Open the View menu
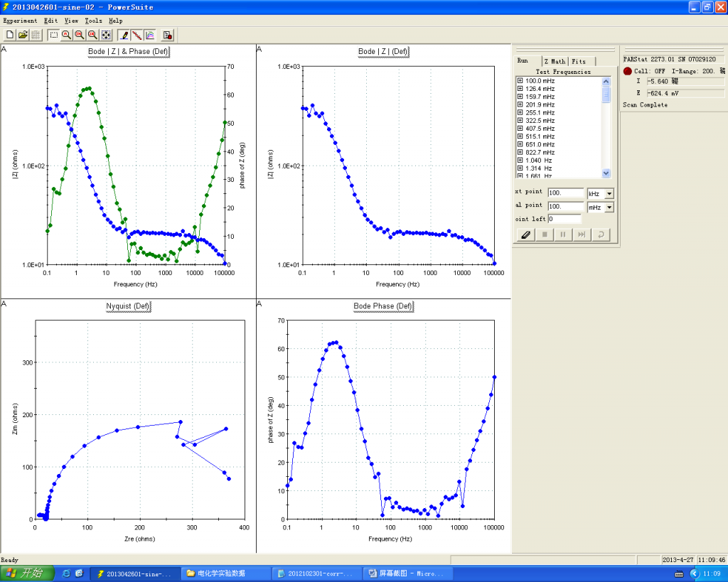 click(71, 21)
